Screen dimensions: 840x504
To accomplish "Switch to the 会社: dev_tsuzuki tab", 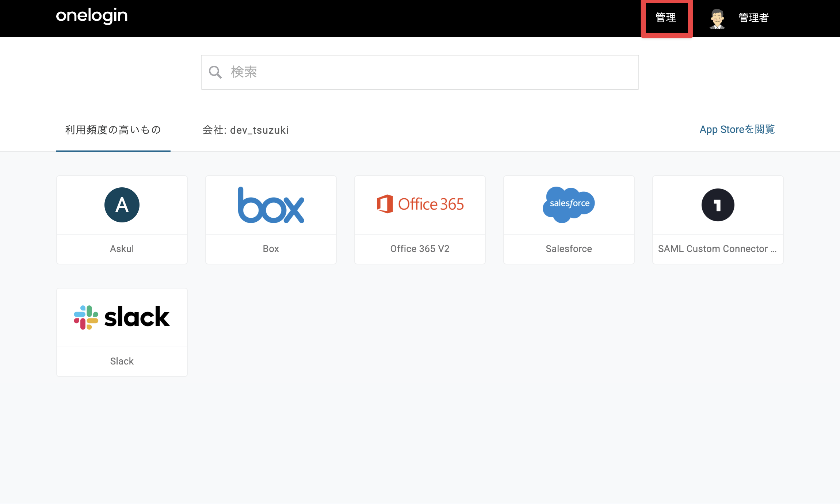I will (x=245, y=130).
